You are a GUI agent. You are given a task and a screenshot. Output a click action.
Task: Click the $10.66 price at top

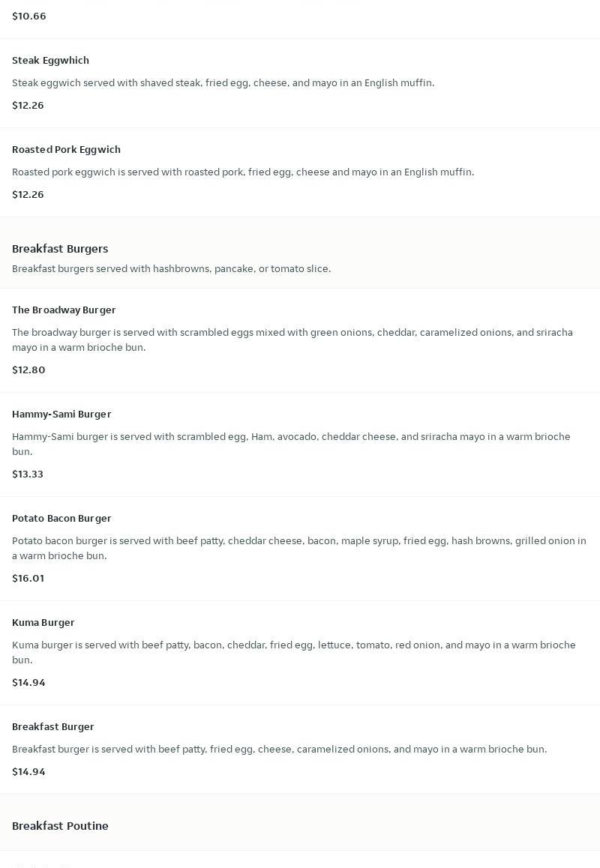point(29,16)
